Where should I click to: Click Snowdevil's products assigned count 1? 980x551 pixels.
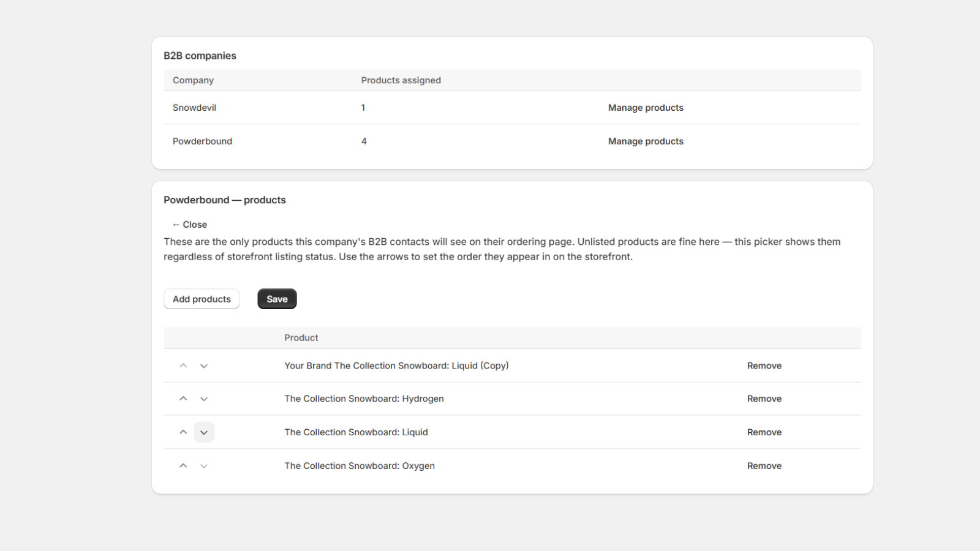click(x=363, y=108)
